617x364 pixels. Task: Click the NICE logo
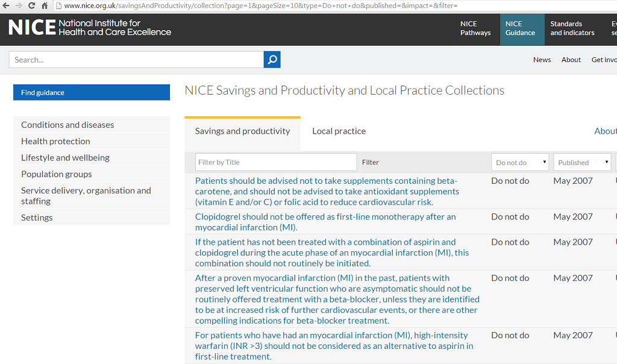click(90, 28)
